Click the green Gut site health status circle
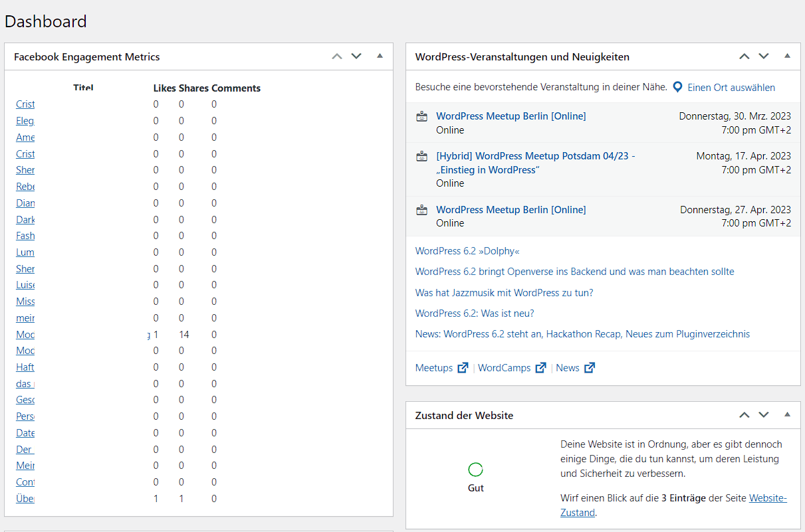The image size is (805, 532). point(475,470)
